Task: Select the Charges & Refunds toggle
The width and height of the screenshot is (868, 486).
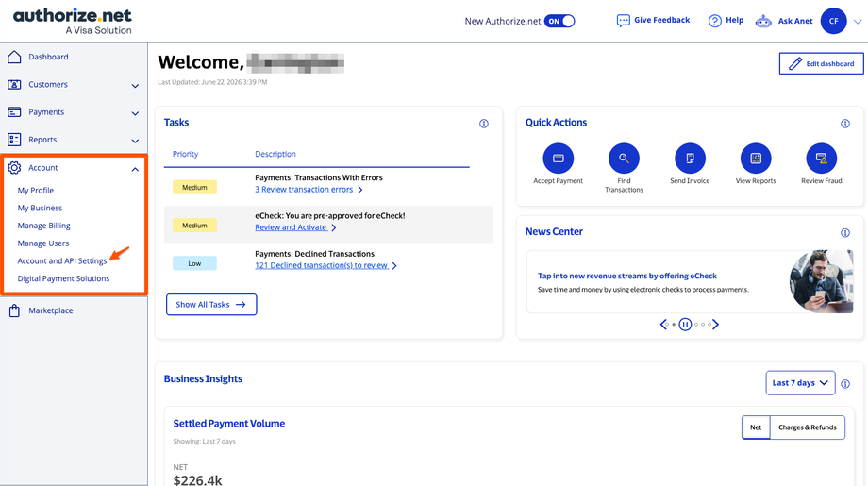Action: [807, 427]
